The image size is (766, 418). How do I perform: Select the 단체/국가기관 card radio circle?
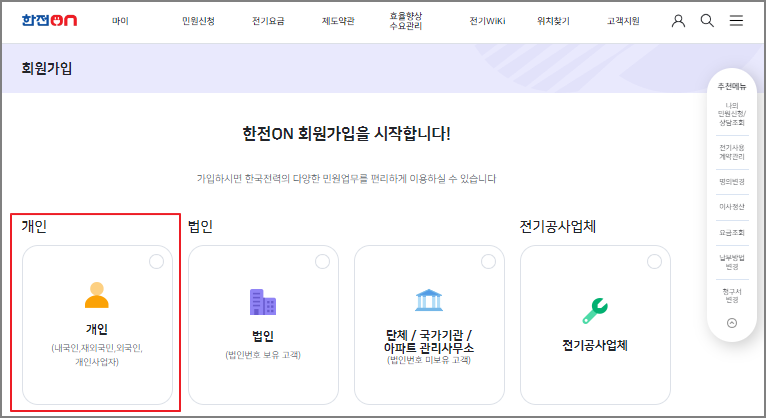489,262
